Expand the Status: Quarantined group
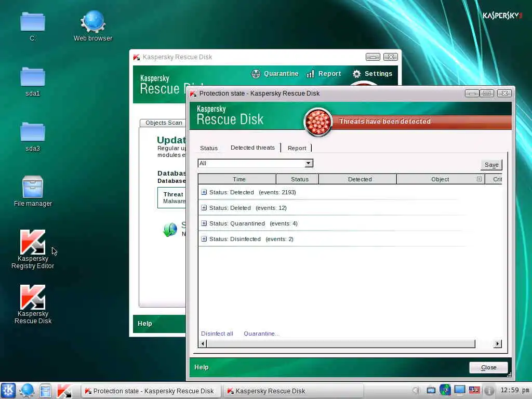Screen dimensions: 532x399 (204, 223)
